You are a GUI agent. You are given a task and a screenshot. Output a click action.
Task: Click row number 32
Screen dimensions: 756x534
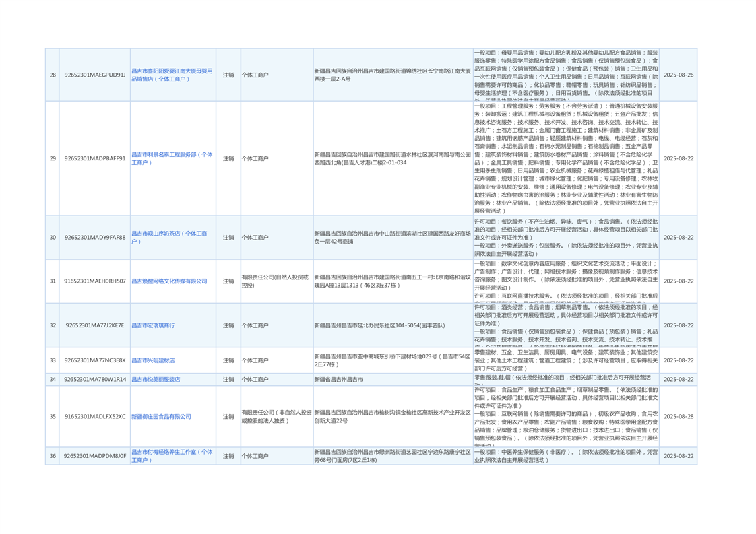[53, 325]
